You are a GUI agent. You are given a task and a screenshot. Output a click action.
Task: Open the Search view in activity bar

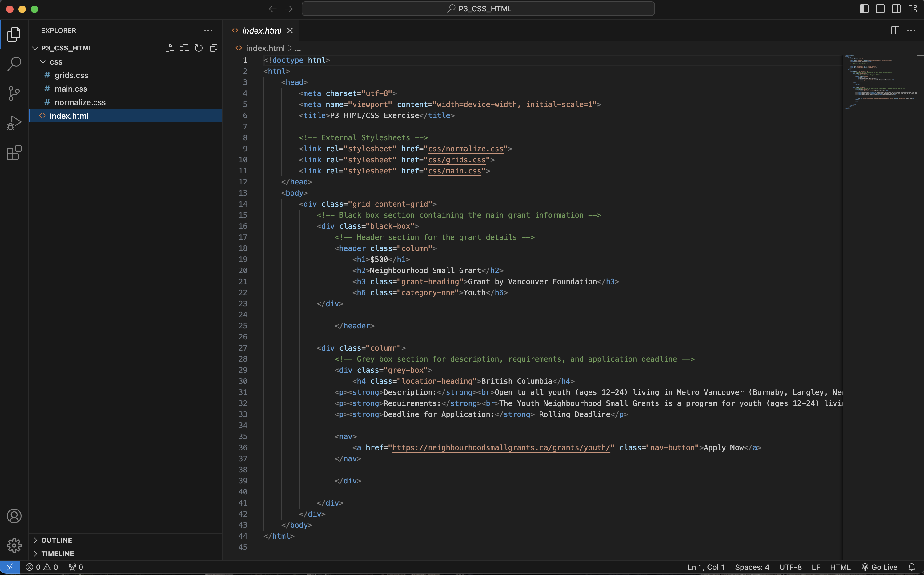coord(14,64)
